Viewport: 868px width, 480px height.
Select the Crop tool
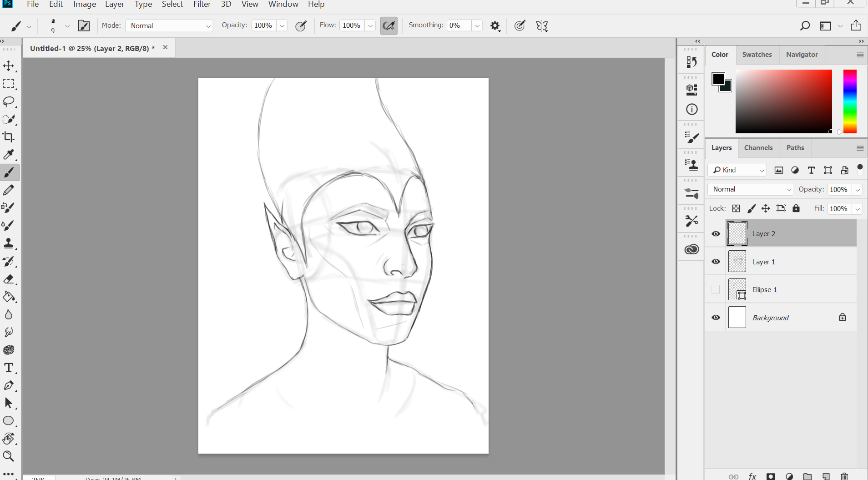[9, 137]
